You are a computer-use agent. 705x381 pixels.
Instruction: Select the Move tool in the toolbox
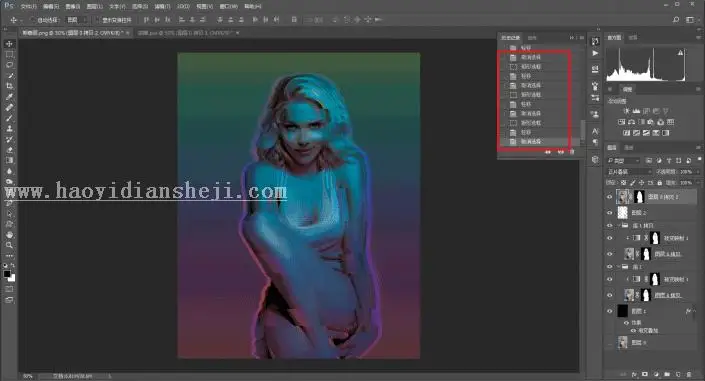click(x=9, y=44)
